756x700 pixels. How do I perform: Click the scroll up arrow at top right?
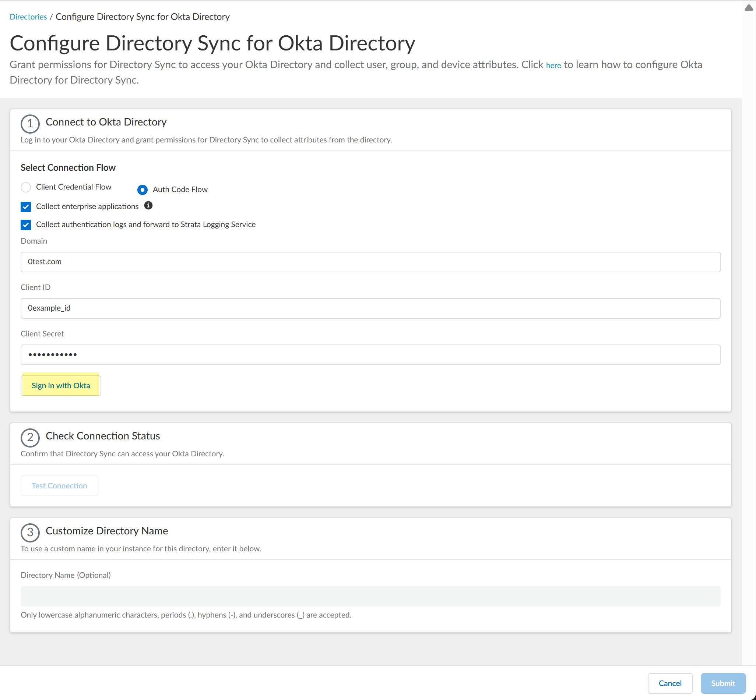click(748, 8)
